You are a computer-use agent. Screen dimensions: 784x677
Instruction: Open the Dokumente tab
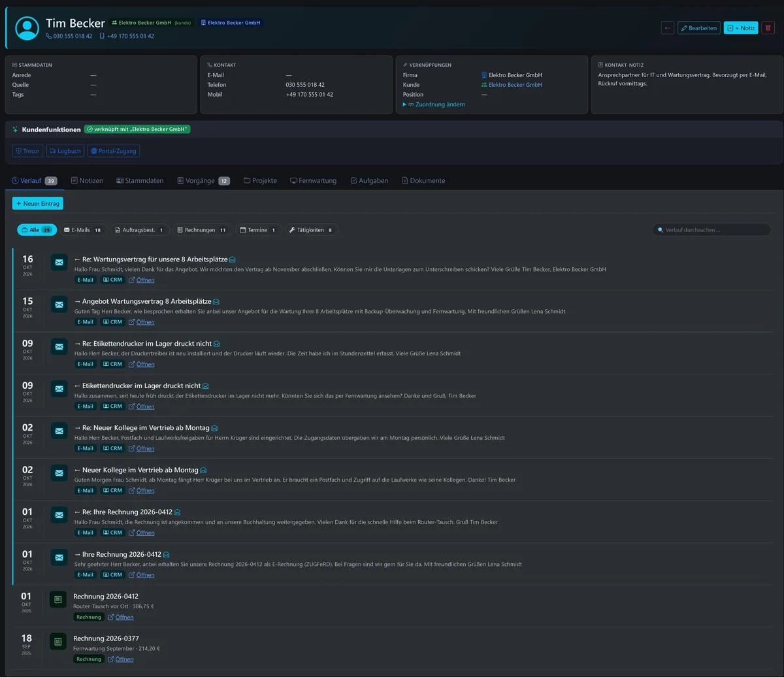coord(423,180)
